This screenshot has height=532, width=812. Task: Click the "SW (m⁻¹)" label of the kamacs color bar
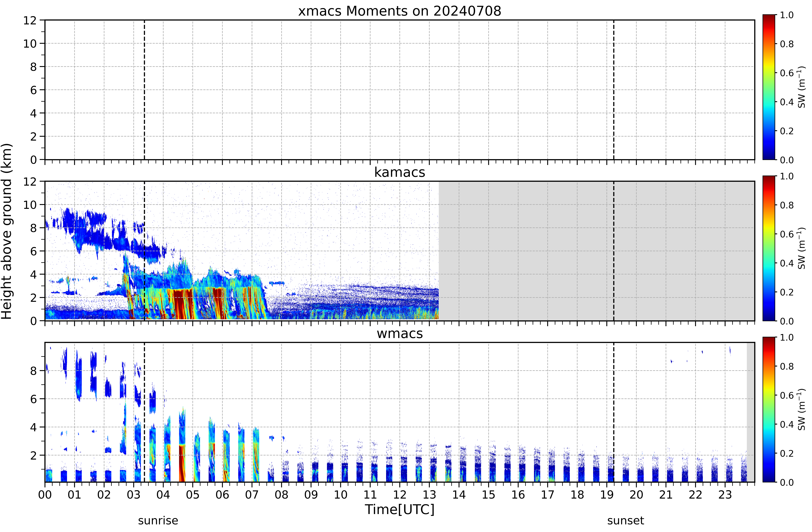801,248
